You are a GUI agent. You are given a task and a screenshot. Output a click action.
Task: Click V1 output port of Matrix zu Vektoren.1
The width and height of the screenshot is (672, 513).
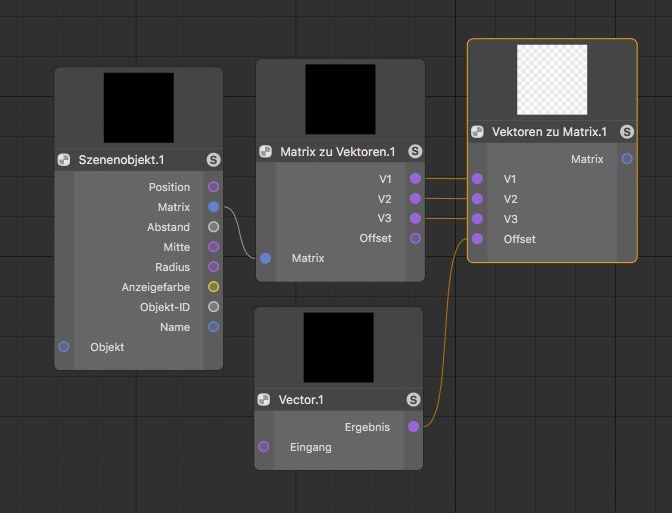pos(415,178)
